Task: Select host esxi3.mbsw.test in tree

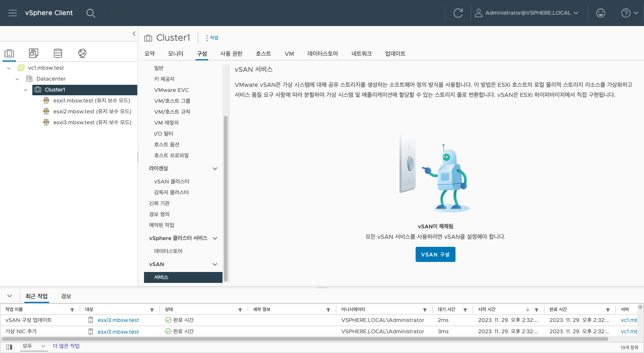Action: pyautogui.click(x=92, y=123)
